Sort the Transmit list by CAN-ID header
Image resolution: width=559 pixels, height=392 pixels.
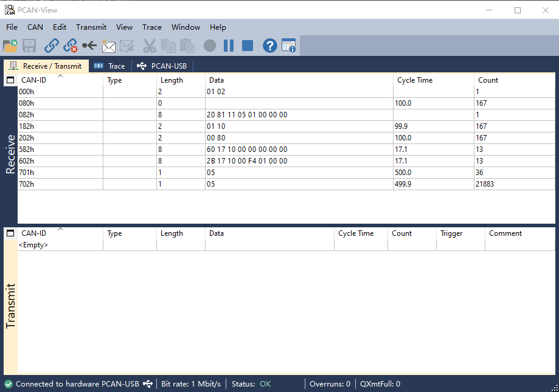(34, 233)
